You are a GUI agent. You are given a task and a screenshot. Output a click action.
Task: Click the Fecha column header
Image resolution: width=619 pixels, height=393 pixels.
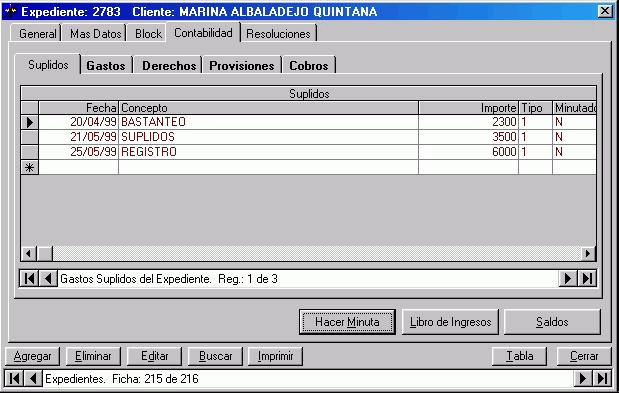click(79, 108)
